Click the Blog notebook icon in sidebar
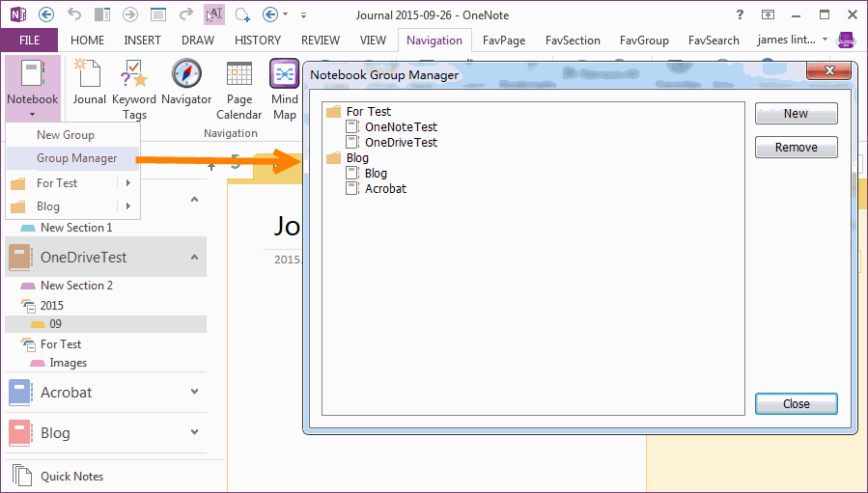The height and width of the screenshot is (493, 868). 20,433
